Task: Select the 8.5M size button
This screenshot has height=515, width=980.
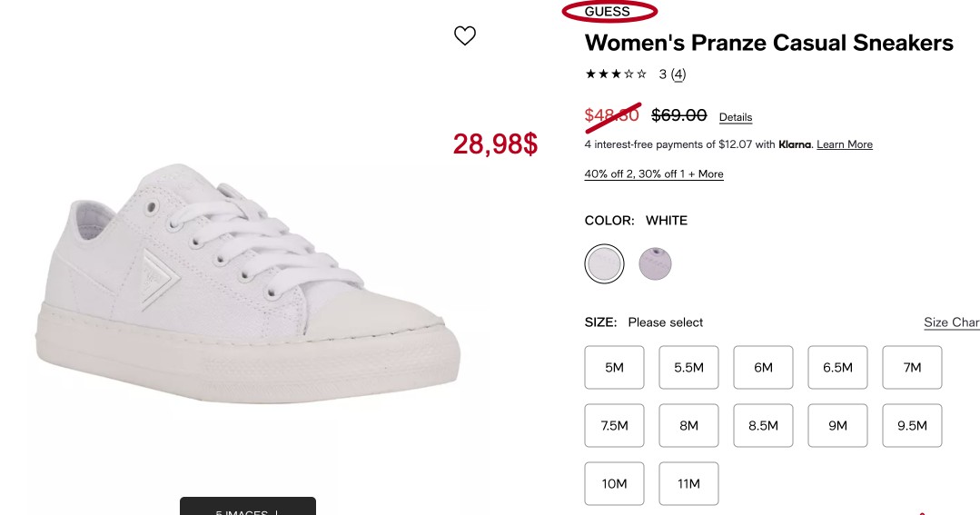Action: pos(764,425)
